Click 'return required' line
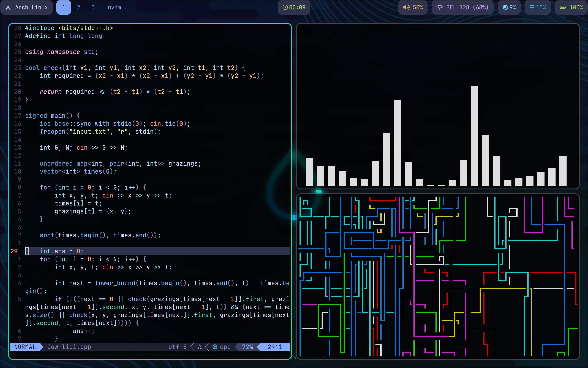 pyautogui.click(x=115, y=92)
